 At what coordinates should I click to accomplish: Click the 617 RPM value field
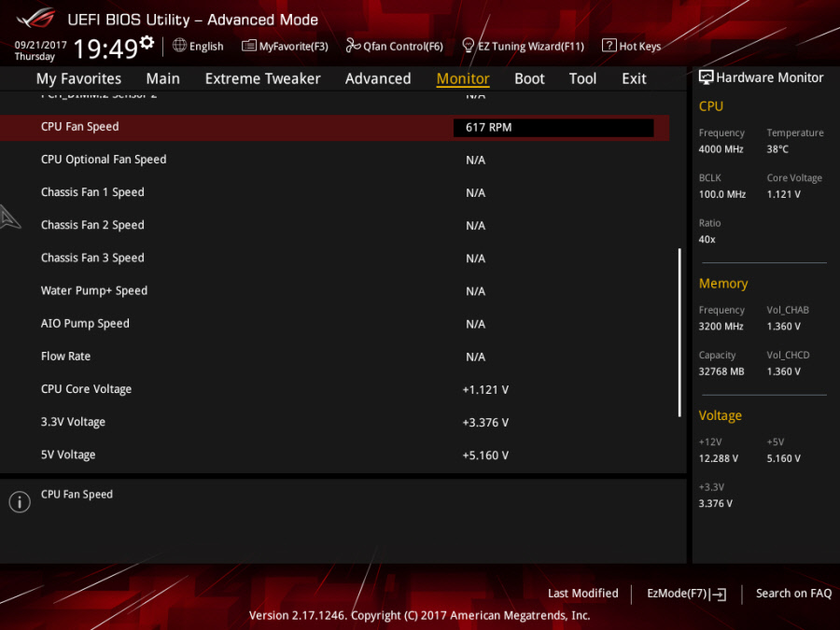pos(553,128)
